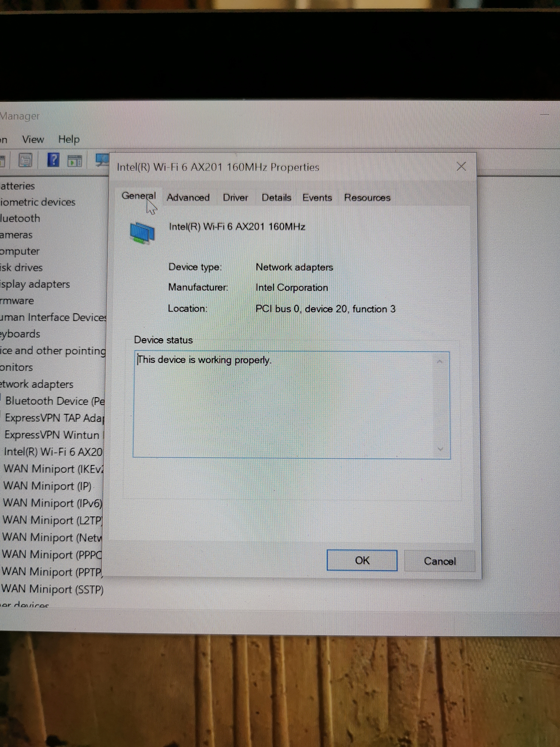
Task: Click device status scrollbar down arrow
Action: [x=440, y=449]
